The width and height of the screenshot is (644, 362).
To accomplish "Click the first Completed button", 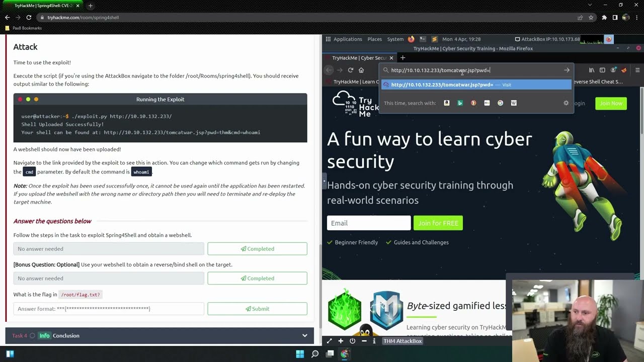I will (257, 249).
